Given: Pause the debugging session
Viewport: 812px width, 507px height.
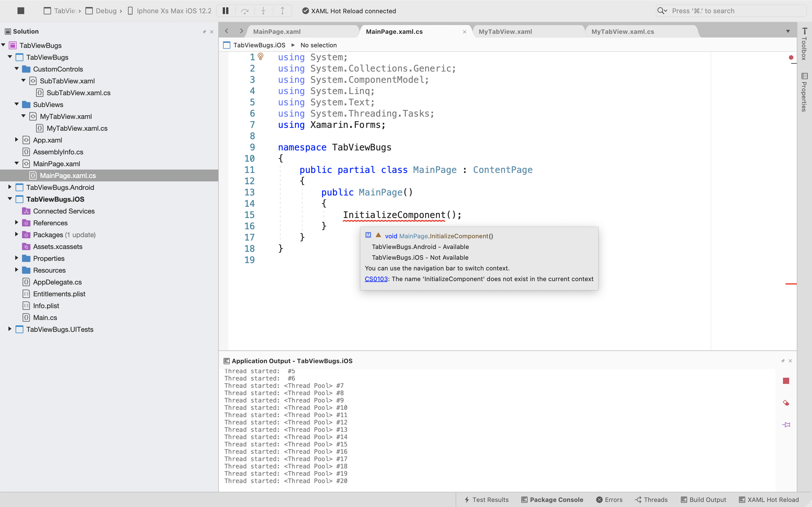Looking at the screenshot, I should click(225, 11).
